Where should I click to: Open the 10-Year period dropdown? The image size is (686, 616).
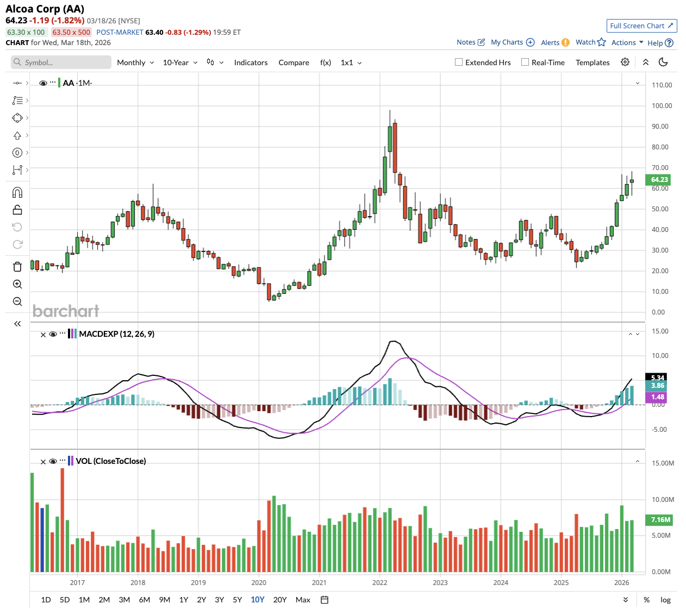click(x=180, y=62)
